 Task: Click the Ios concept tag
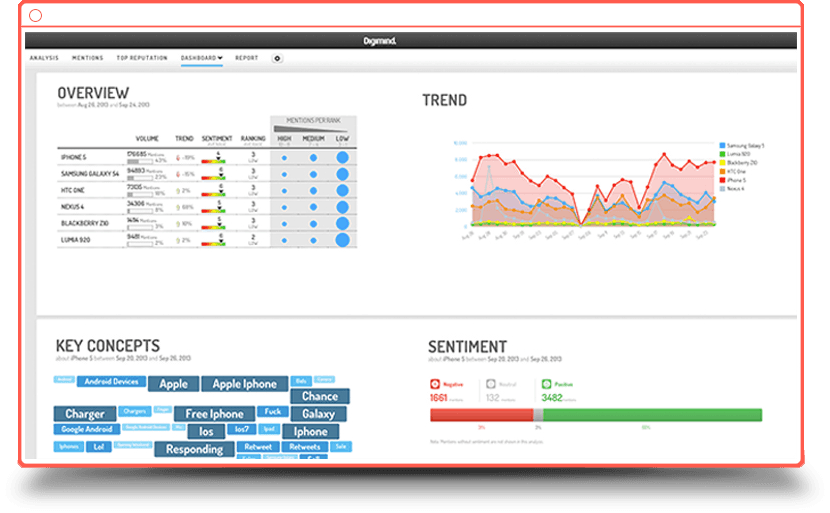pyautogui.click(x=206, y=431)
